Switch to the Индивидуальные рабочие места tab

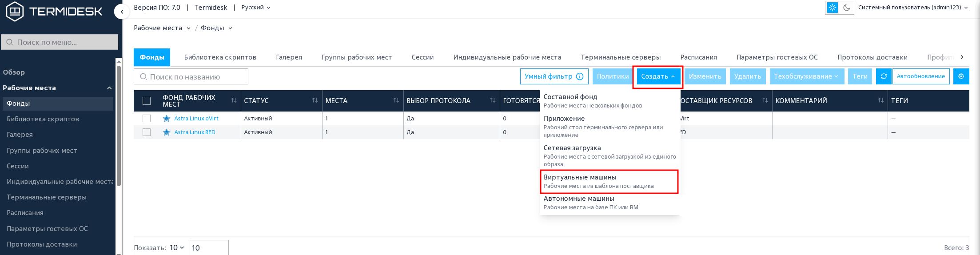point(507,57)
